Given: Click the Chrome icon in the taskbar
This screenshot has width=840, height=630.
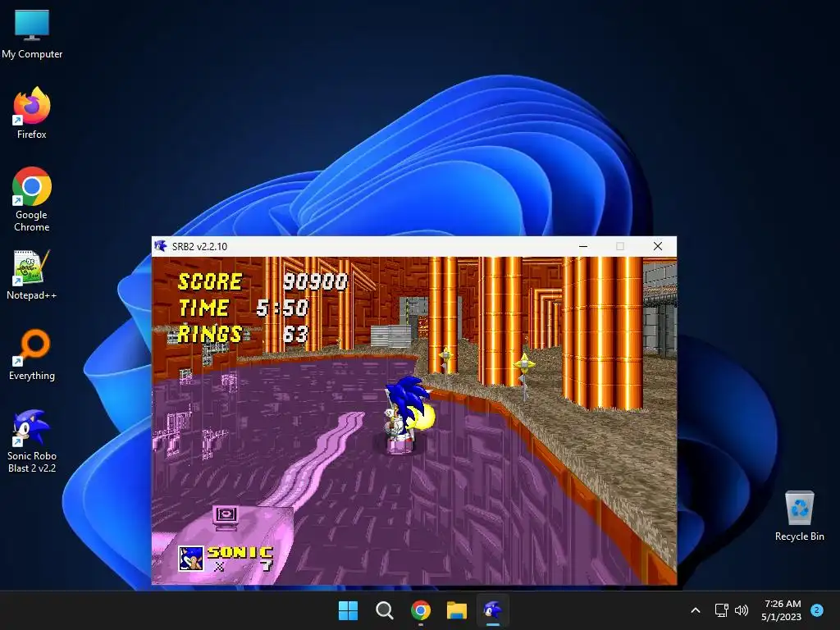Looking at the screenshot, I should [x=421, y=610].
